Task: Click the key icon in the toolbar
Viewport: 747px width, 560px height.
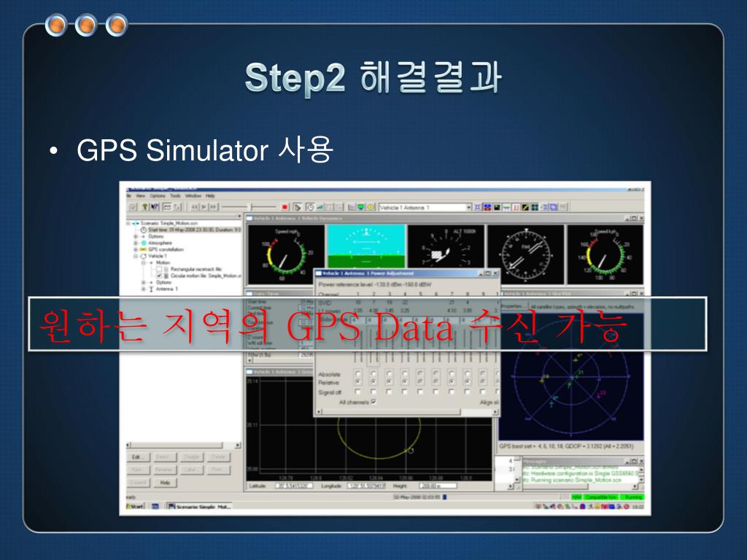Action: (x=145, y=207)
